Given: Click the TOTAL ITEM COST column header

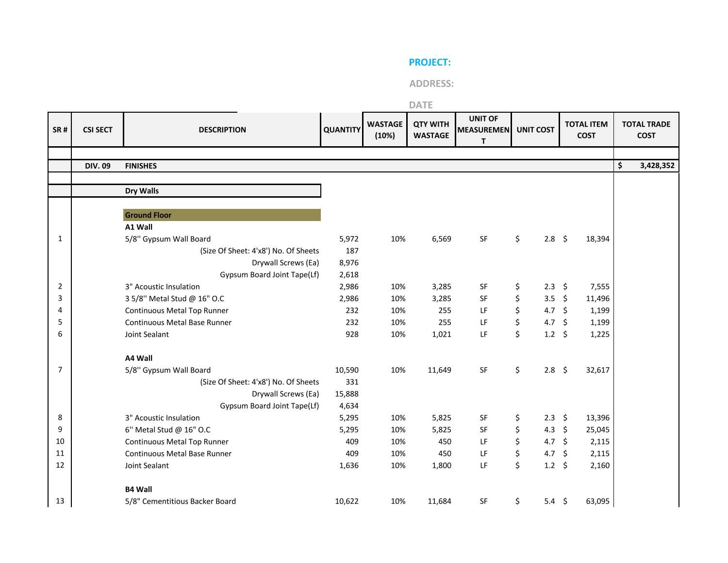Looking at the screenshot, I should 586,130.
